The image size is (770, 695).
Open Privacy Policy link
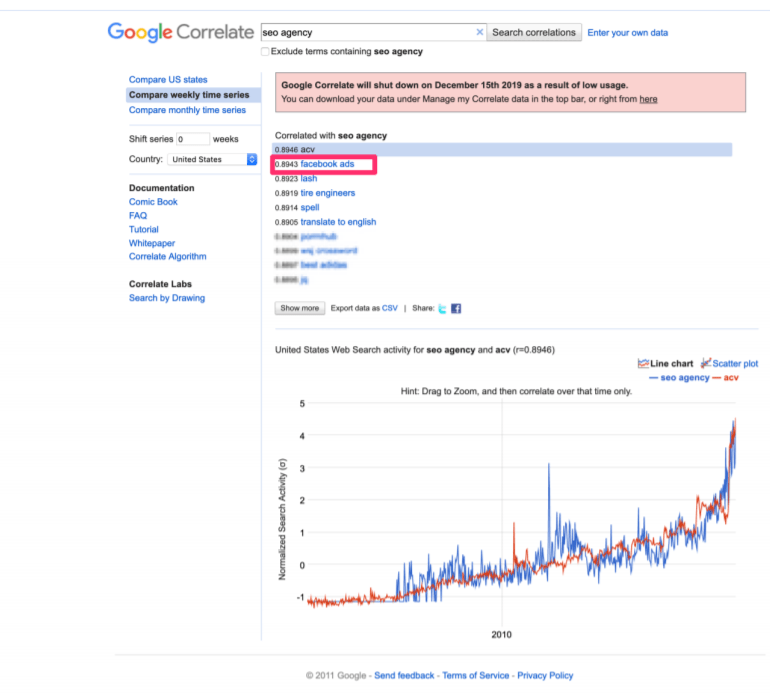tap(545, 675)
